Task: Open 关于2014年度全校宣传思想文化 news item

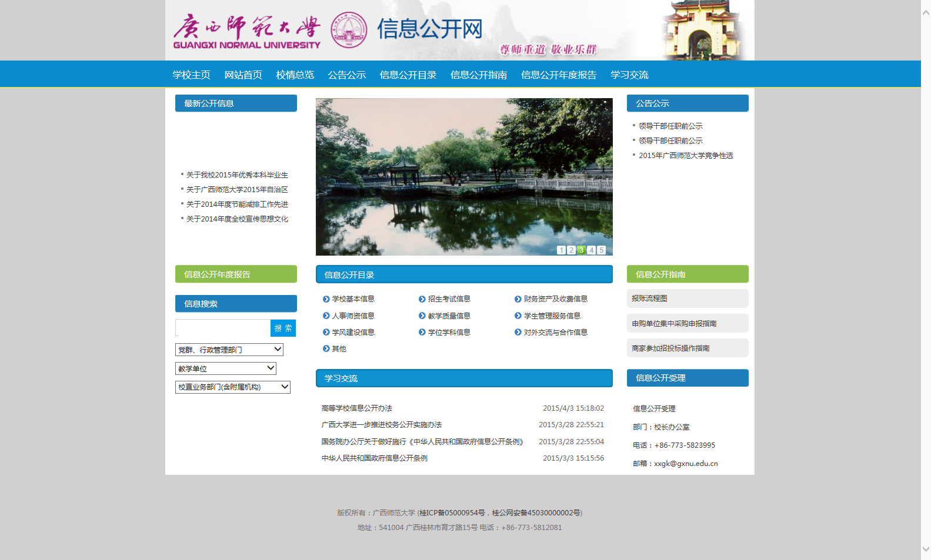Action: tap(237, 219)
